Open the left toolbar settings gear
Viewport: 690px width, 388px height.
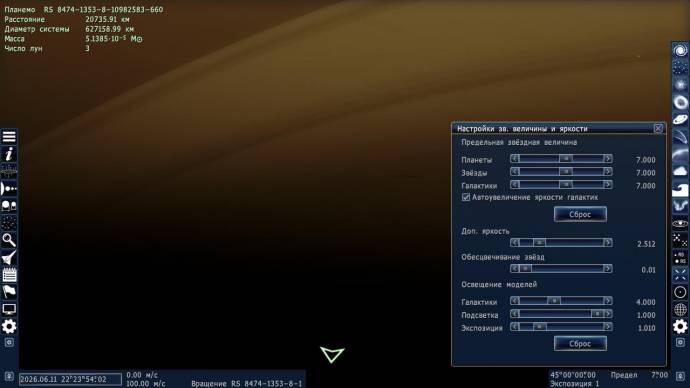click(9, 326)
